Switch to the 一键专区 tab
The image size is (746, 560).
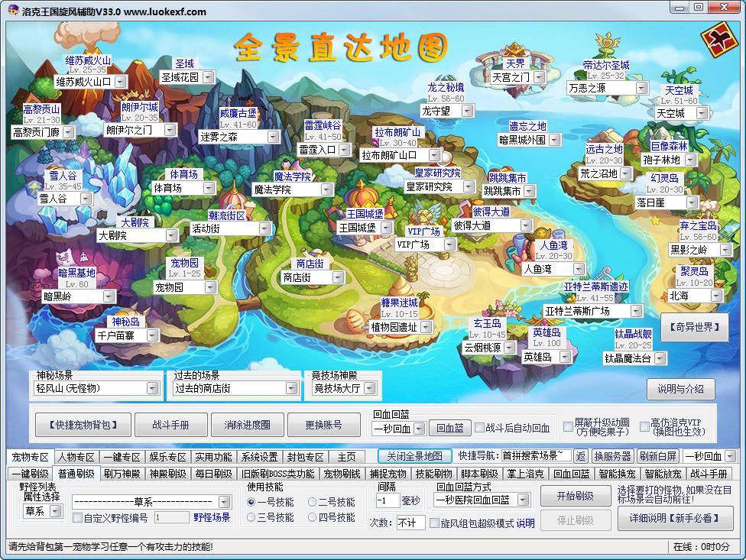coord(122,458)
